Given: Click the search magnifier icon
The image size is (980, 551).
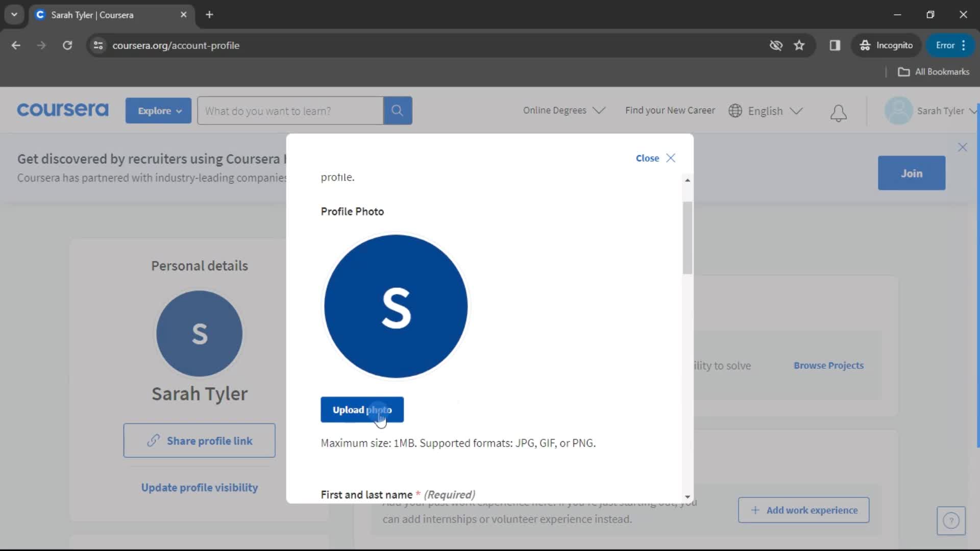Looking at the screenshot, I should click(397, 110).
